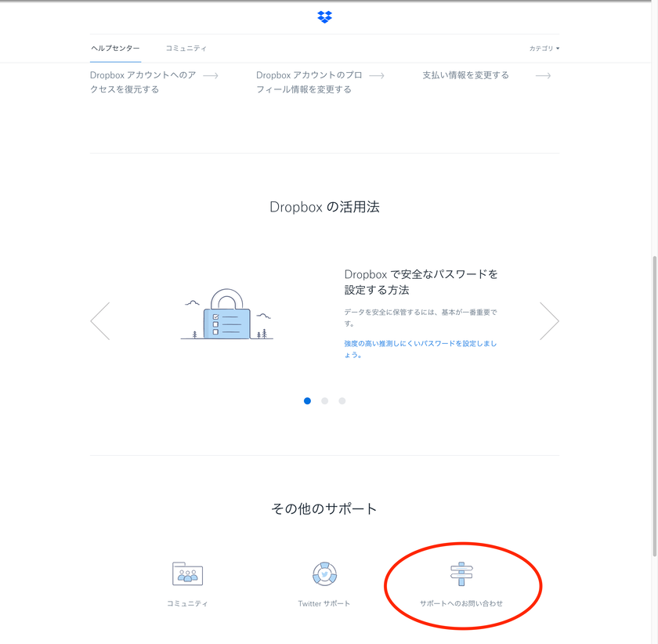Click the Dropbox の活用法 section heading

tap(324, 207)
